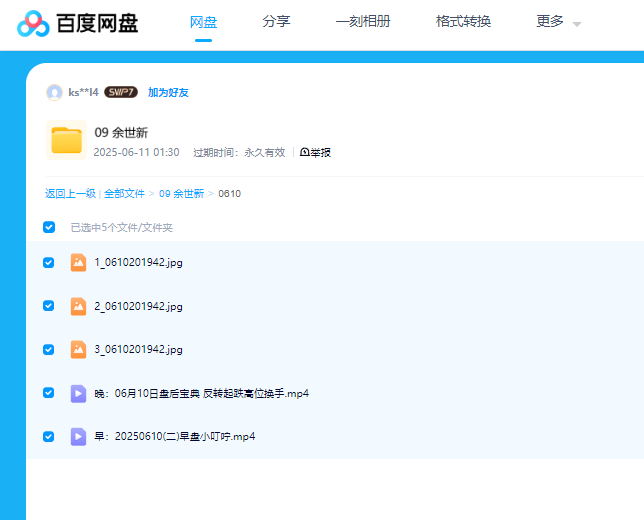This screenshot has height=520, width=644.
Task: Deselect the 3_0610201942.jpg checkbox
Action: [x=49, y=350]
